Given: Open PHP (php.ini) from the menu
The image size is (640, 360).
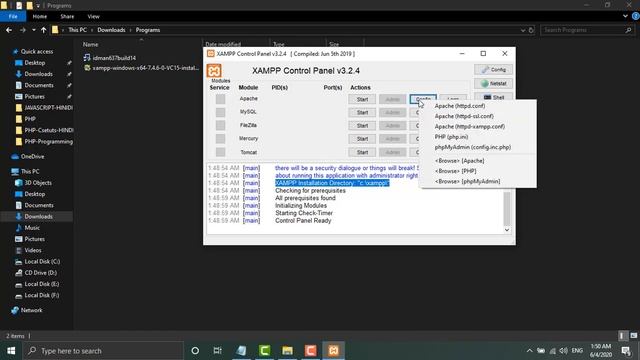Looking at the screenshot, I should pos(451,137).
